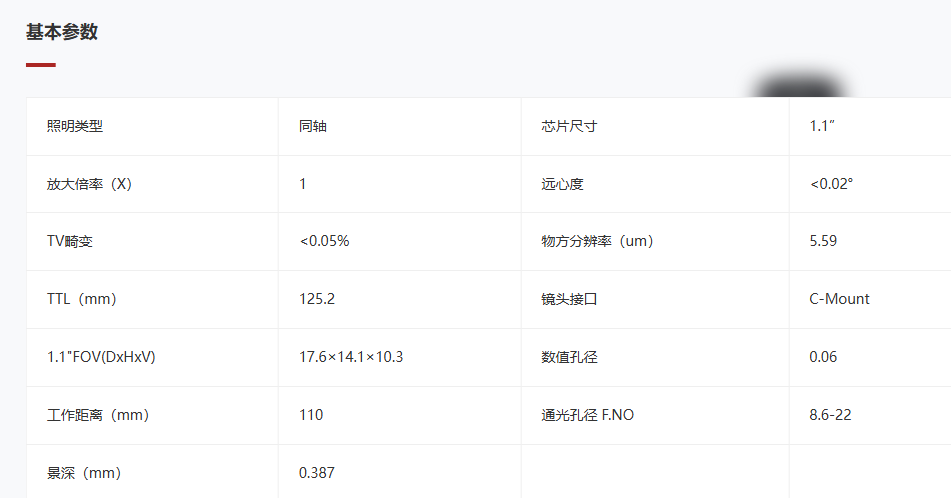Click the 0.06 aperture value

coord(823,357)
